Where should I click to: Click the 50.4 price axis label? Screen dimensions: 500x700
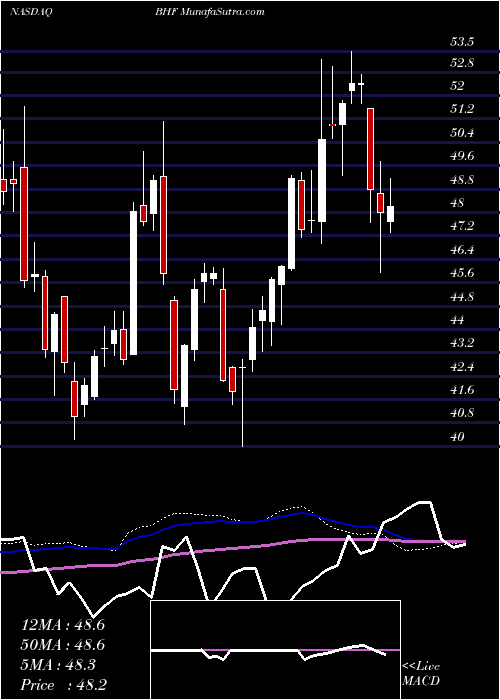[x=462, y=133]
